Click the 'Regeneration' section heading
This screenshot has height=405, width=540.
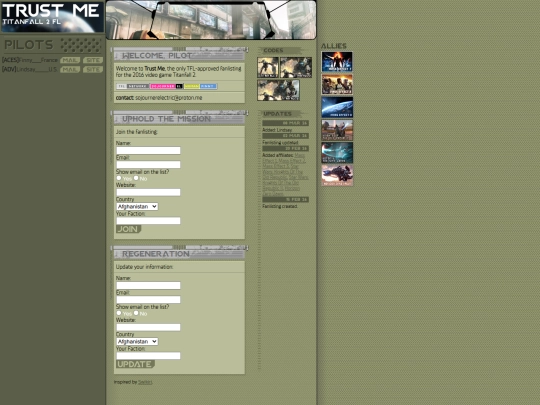click(156, 254)
